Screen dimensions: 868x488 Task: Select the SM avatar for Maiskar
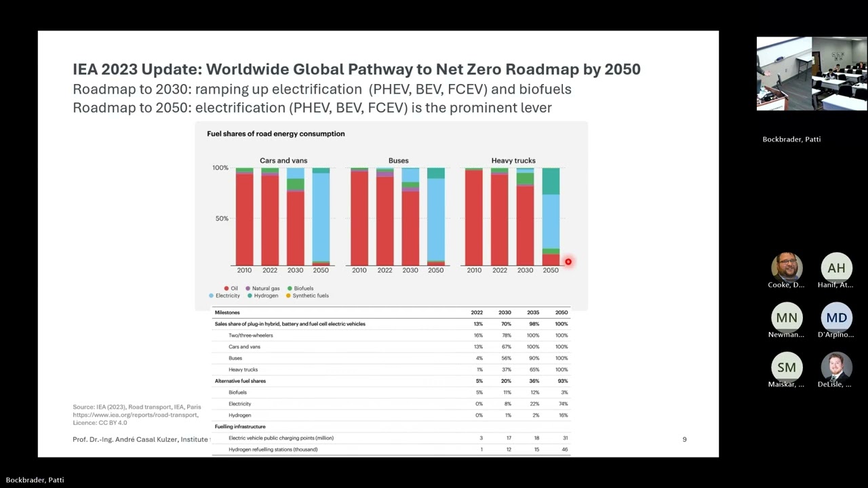[787, 367]
